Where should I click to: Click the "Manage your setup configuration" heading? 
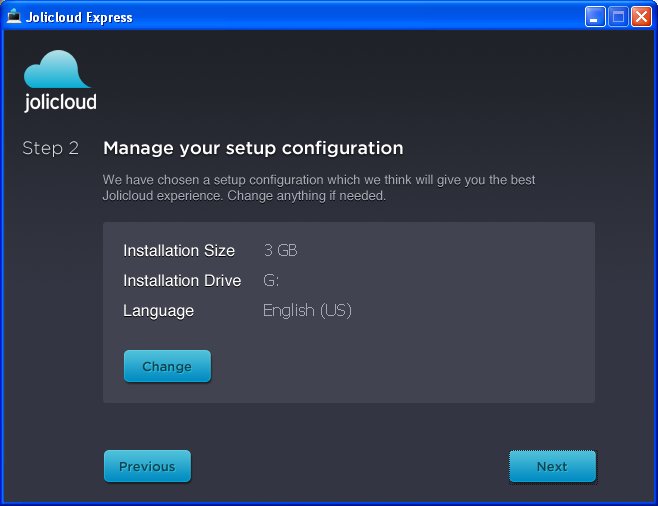tap(253, 148)
